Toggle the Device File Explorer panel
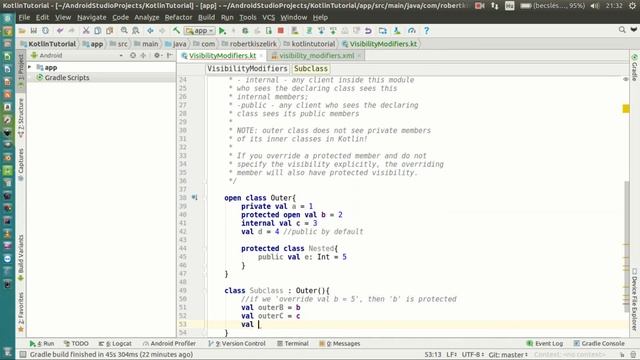Screen dimensions: 640x360 [x=634, y=299]
